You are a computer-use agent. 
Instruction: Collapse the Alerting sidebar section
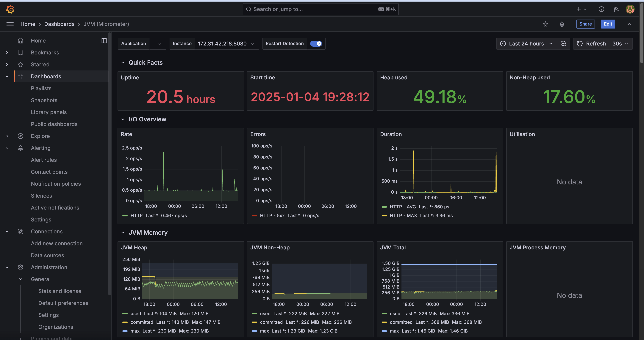pyautogui.click(x=7, y=148)
